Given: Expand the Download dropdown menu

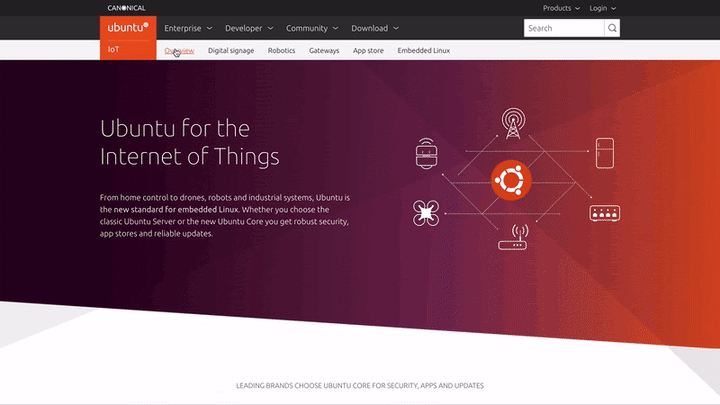Looking at the screenshot, I should tap(375, 28).
